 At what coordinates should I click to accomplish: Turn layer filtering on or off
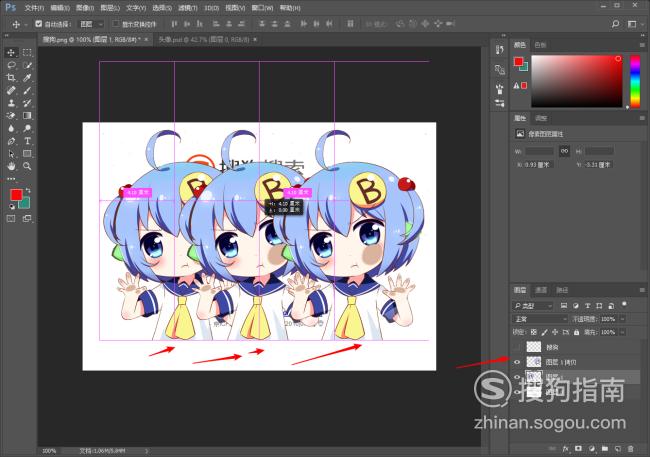point(624,305)
